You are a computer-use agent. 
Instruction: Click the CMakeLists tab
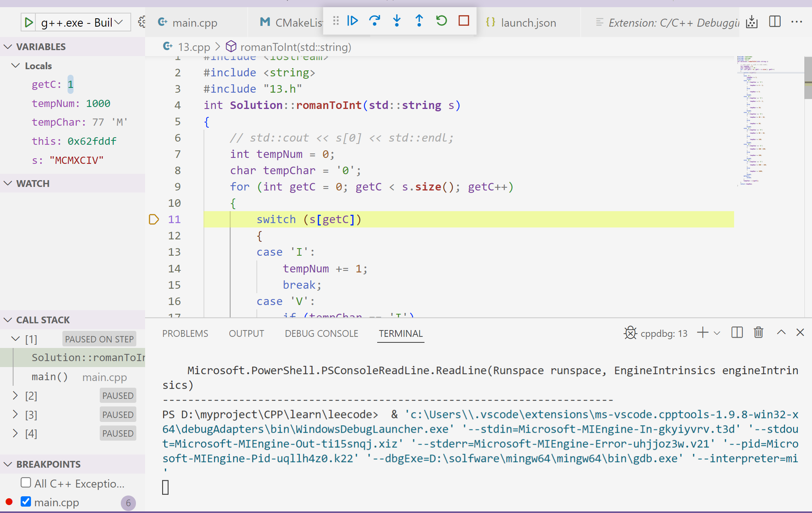click(295, 21)
